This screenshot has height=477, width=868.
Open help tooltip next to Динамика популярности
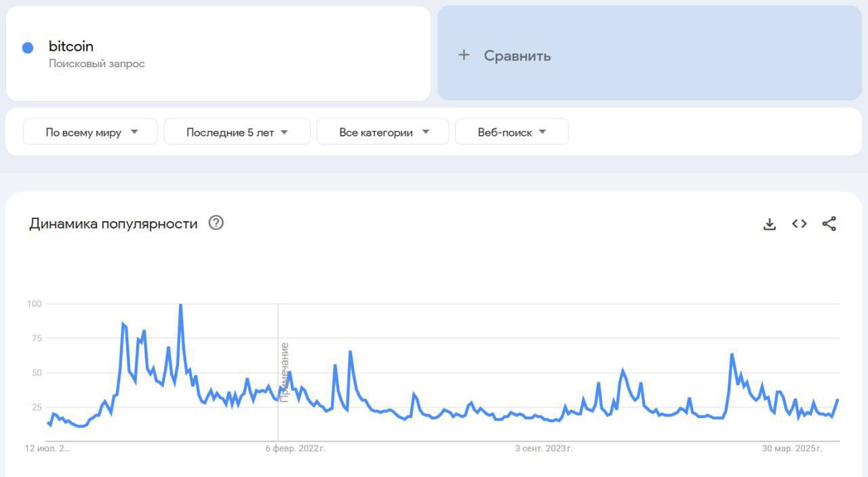[x=216, y=223]
